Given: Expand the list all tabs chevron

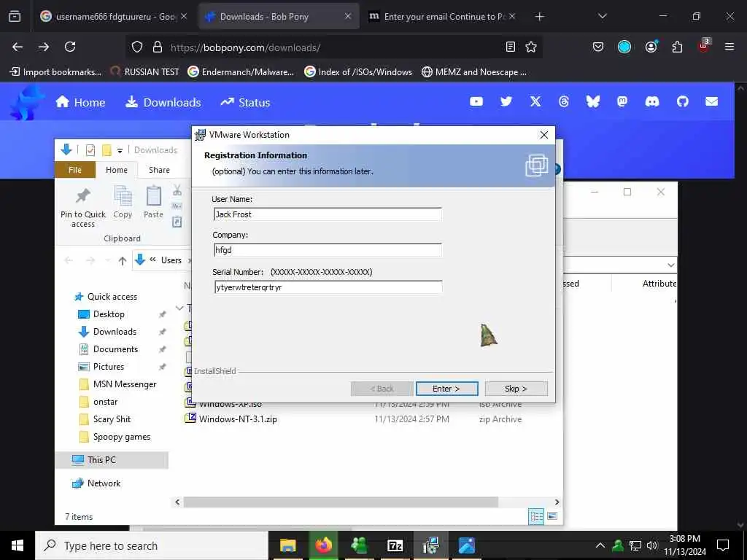Looking at the screenshot, I should [x=602, y=16].
